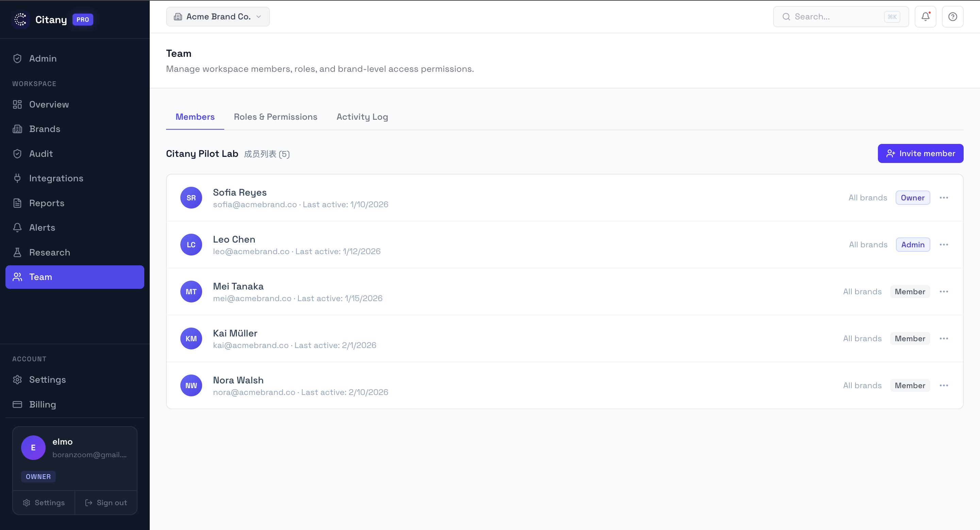Click Mei Tanaka's Member role badge
The image size is (980, 530).
click(x=910, y=292)
